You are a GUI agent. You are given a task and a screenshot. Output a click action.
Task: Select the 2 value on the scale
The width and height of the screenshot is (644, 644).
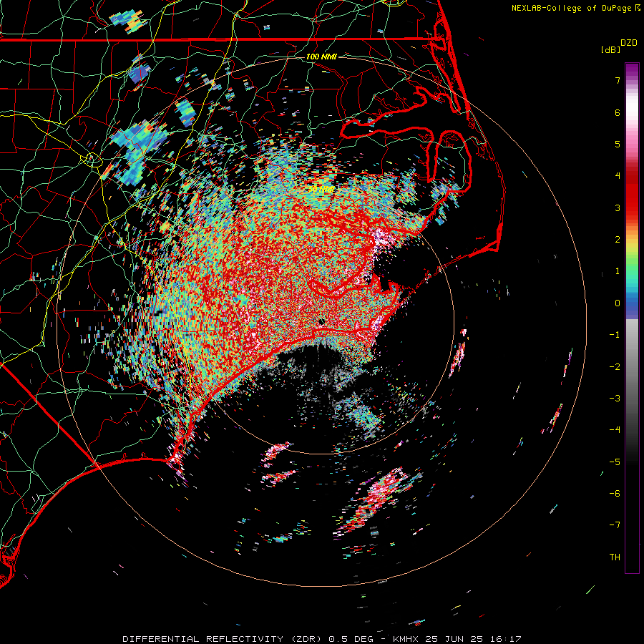(x=618, y=240)
